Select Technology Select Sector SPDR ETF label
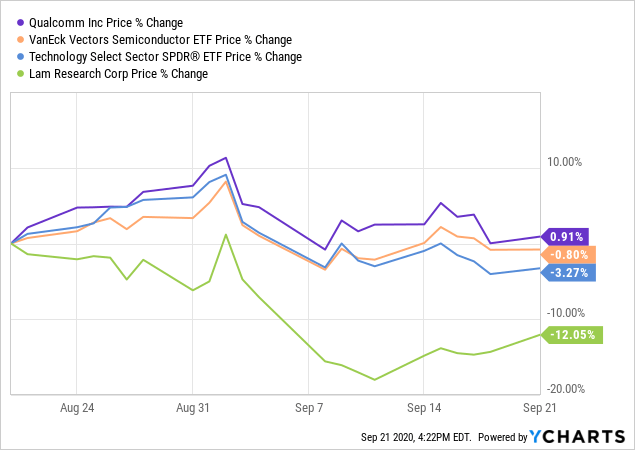 click(165, 57)
